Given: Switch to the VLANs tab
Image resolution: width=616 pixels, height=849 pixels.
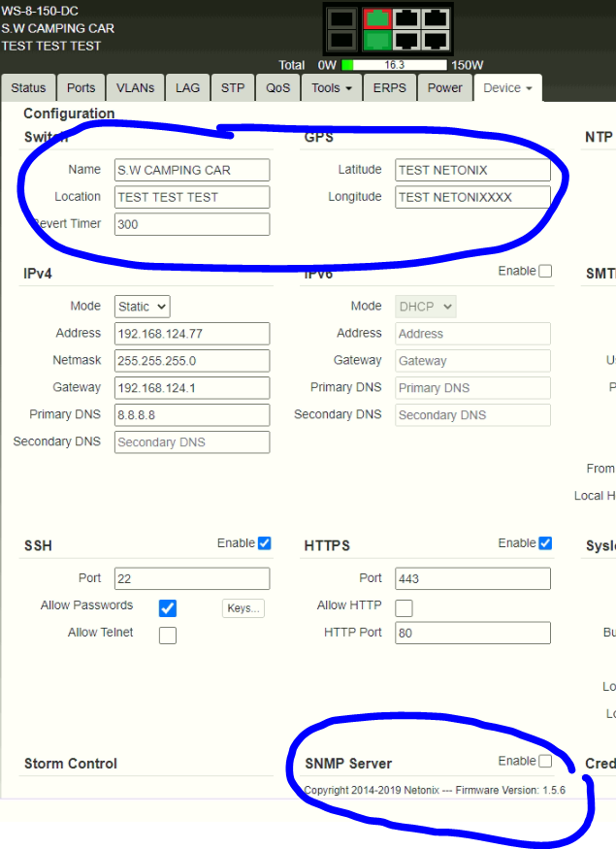Looking at the screenshot, I should point(136,87).
